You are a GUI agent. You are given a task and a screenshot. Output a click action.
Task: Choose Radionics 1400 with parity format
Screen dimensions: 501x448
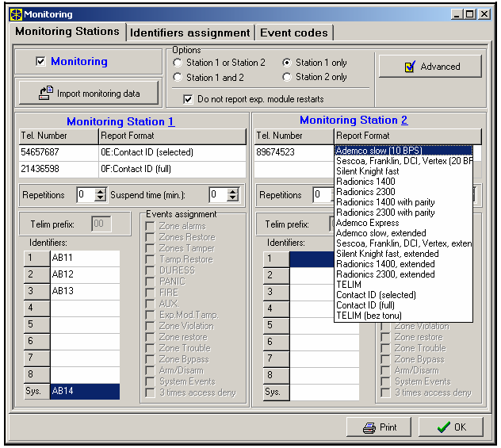(403, 202)
